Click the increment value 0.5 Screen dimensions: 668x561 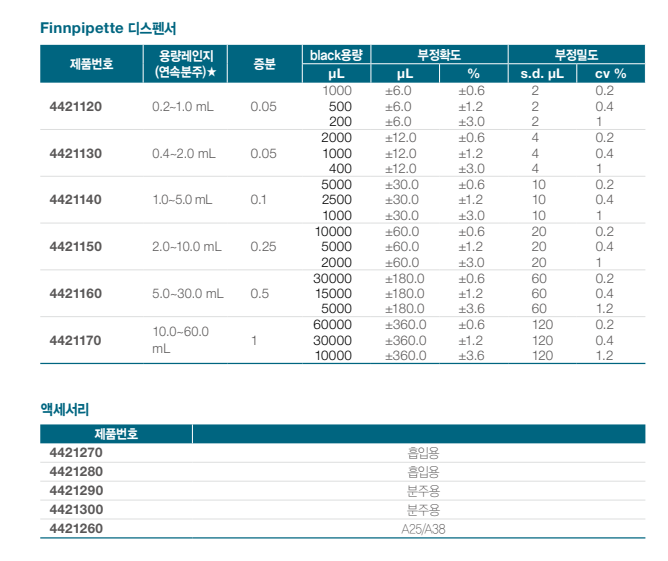pyautogui.click(x=259, y=293)
